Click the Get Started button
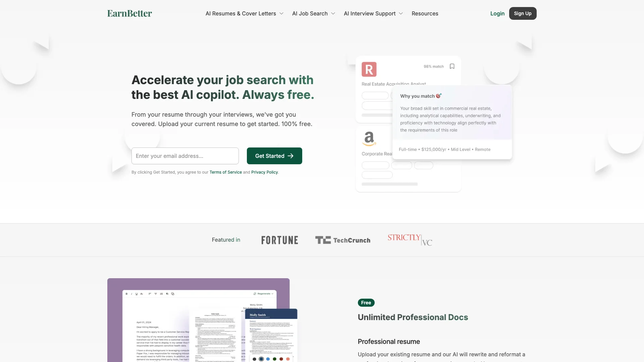Screen dimensions: 644x362 [274, 156]
